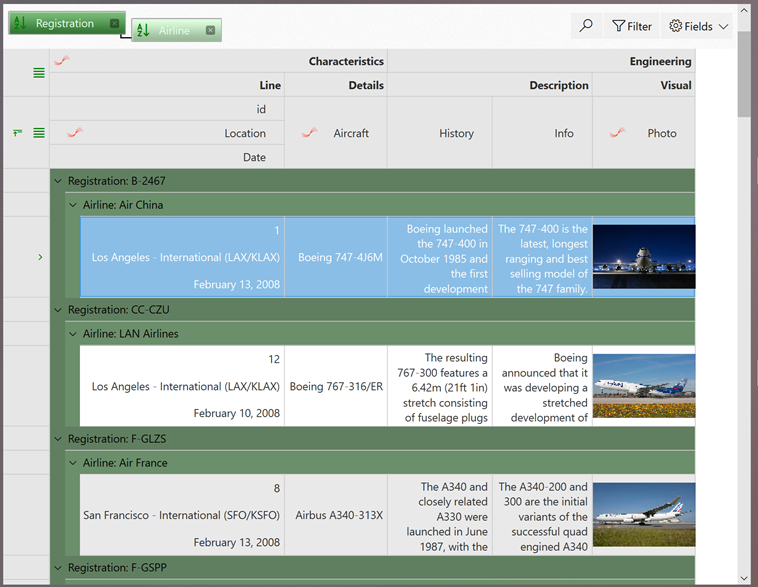Viewport: 758px width, 587px height.
Task: Click the red squiggle icon in Characteristics header
Action: [62, 61]
